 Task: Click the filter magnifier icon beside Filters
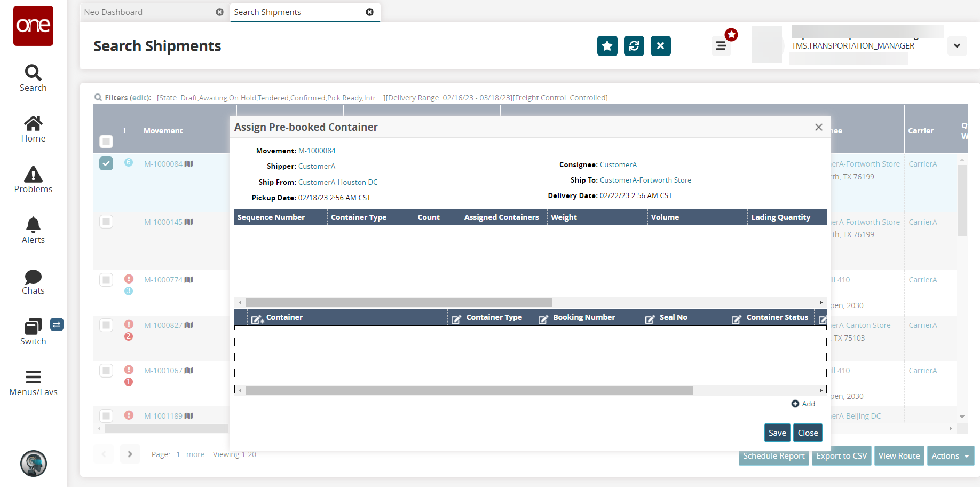tap(98, 98)
